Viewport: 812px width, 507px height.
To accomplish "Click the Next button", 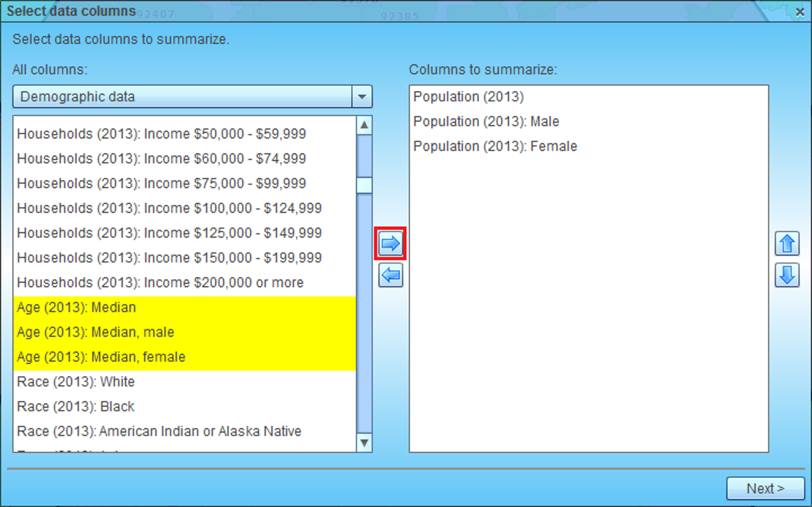I will click(x=766, y=489).
